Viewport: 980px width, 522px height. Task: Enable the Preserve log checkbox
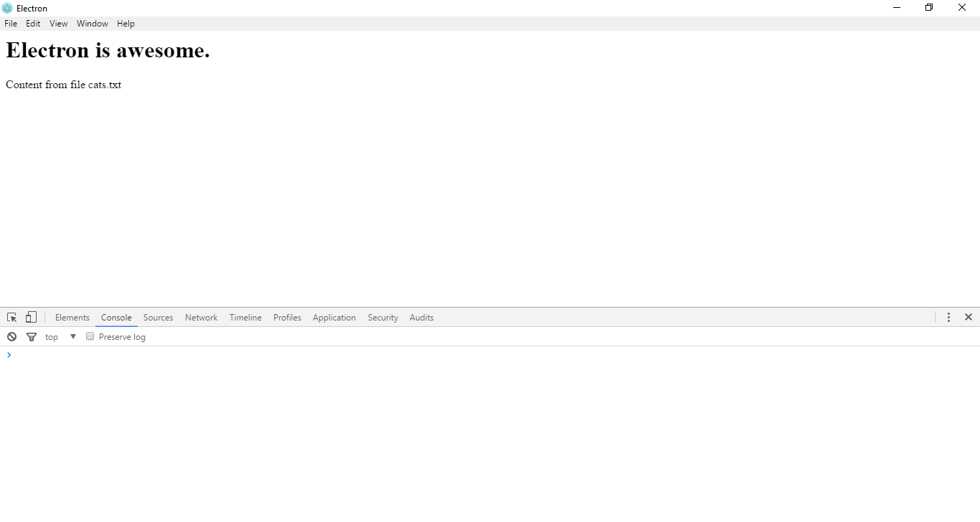[90, 336]
